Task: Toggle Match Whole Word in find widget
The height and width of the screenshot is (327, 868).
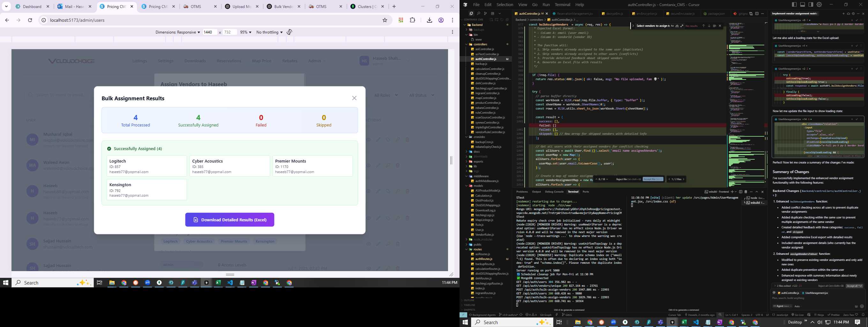Action: pyautogui.click(x=677, y=26)
